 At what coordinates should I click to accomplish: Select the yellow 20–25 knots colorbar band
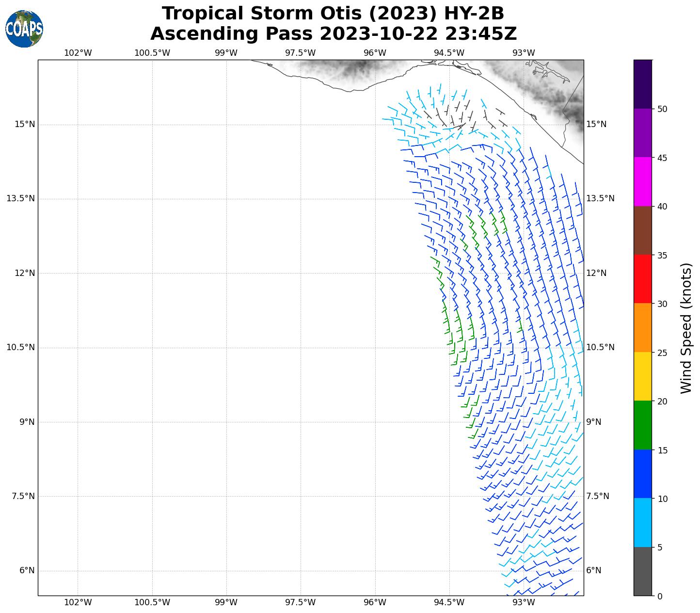tap(642, 376)
